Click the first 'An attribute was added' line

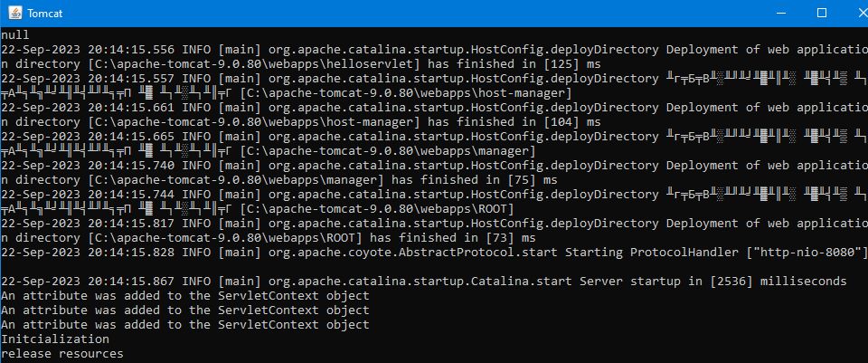click(184, 296)
